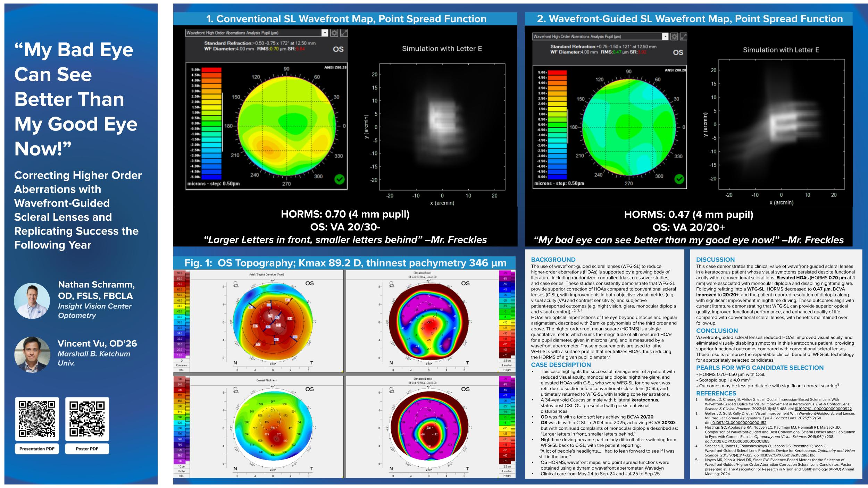Click magnifier icon on Elevation (Back) map
The height and width of the screenshot is (488, 868).
pyautogui.click(x=392, y=390)
